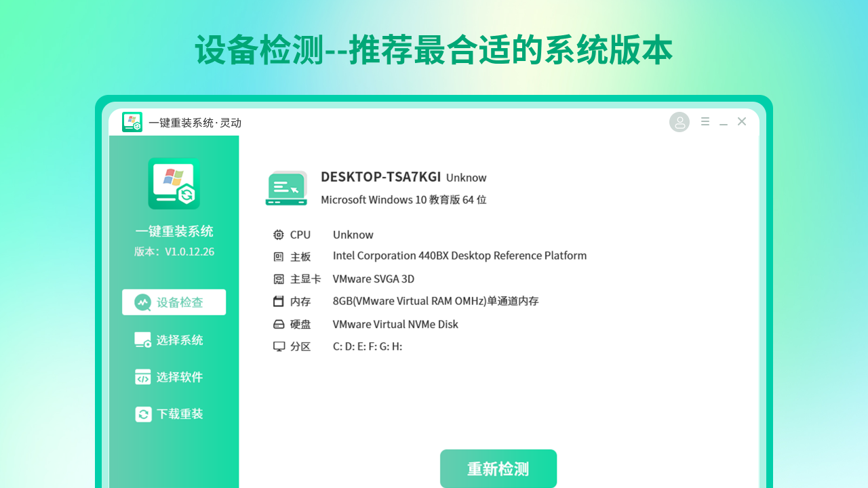Screen dimensions: 868x488
Task: Click the 选择系统 system selection icon
Action: 144,340
